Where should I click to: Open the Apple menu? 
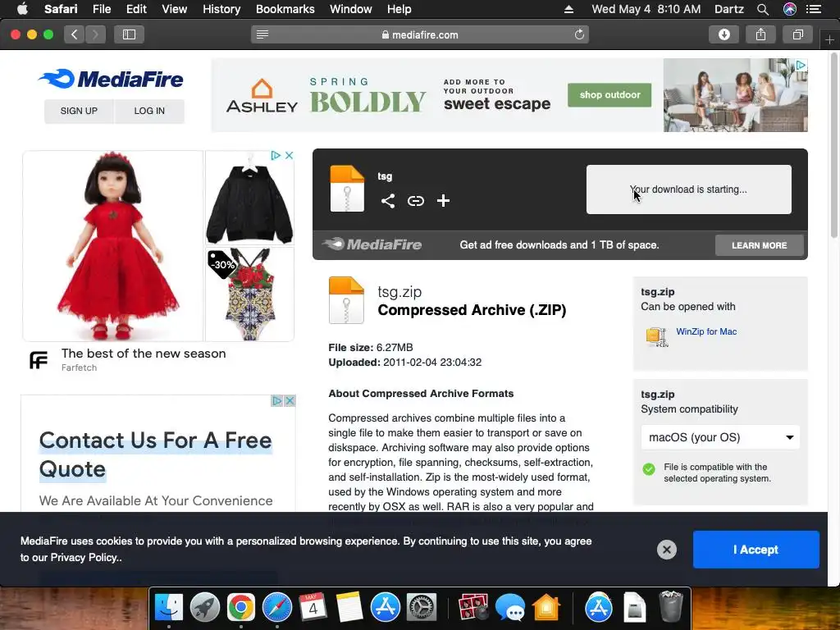click(x=22, y=9)
